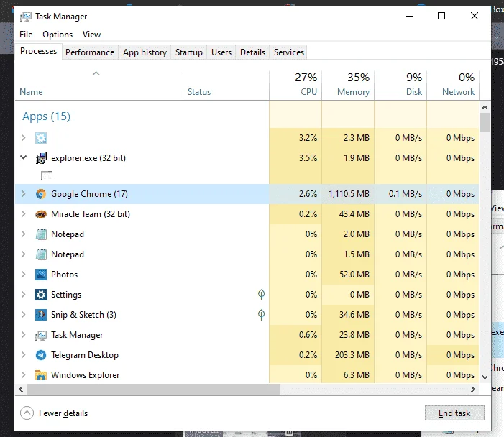
Task: Select the Windows Explorer process name
Action: 85,375
